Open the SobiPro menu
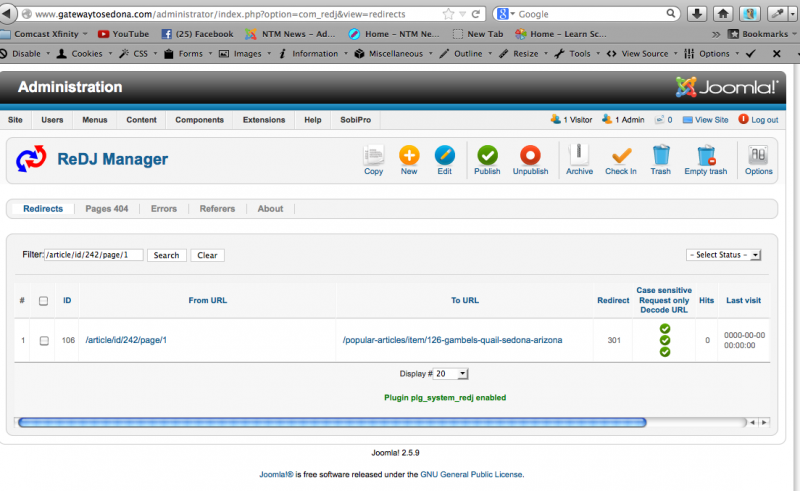Image resolution: width=800 pixels, height=491 pixels. [356, 120]
